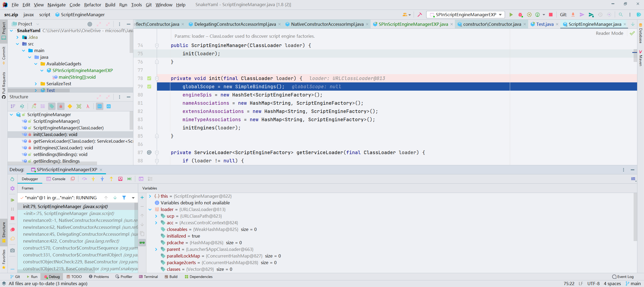Click Resume Program in debug sidebar
The height and width of the screenshot is (287, 644).
(x=12, y=200)
